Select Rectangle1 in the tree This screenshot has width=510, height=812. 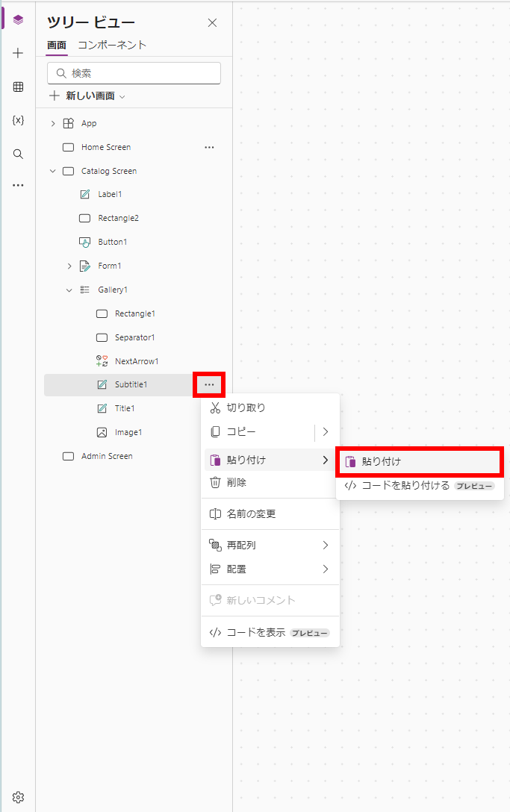click(134, 313)
